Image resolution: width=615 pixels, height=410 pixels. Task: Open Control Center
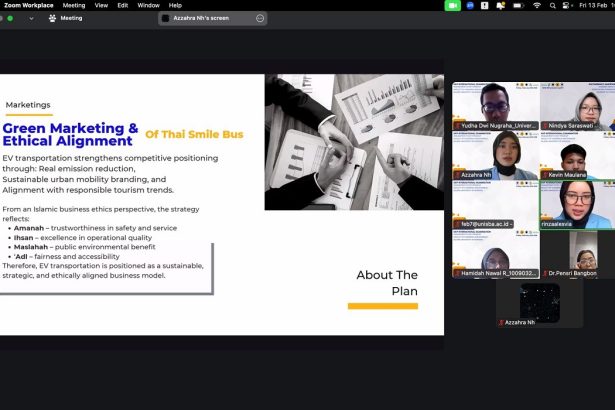pyautogui.click(x=567, y=5)
